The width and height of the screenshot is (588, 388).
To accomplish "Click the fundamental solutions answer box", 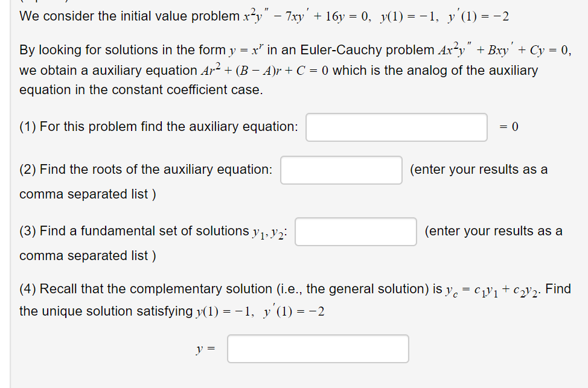I will point(355,232).
